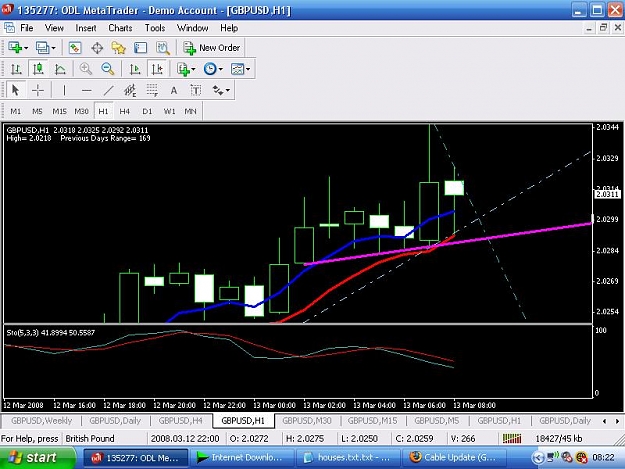Image resolution: width=625 pixels, height=469 pixels.
Task: Open the Indicators list icon
Action: point(183,69)
